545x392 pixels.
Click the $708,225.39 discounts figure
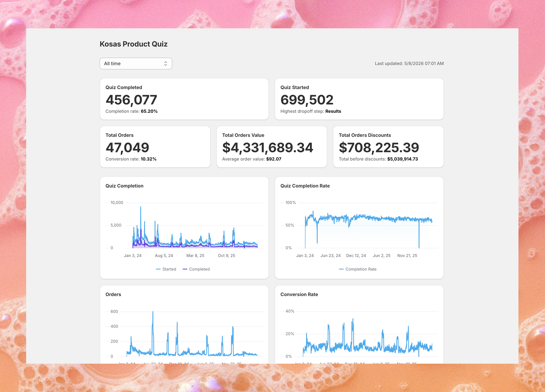[379, 148]
